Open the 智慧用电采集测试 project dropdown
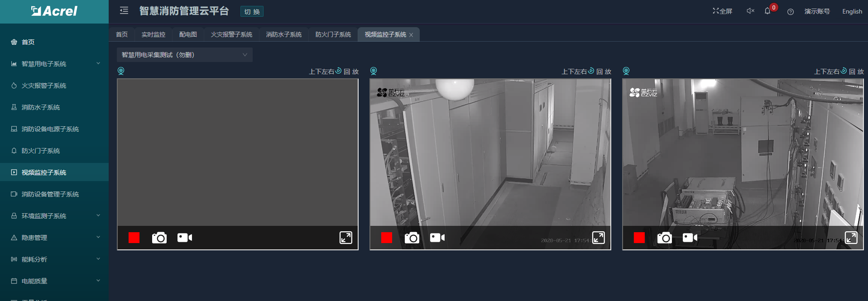This screenshot has height=301, width=868. 184,55
